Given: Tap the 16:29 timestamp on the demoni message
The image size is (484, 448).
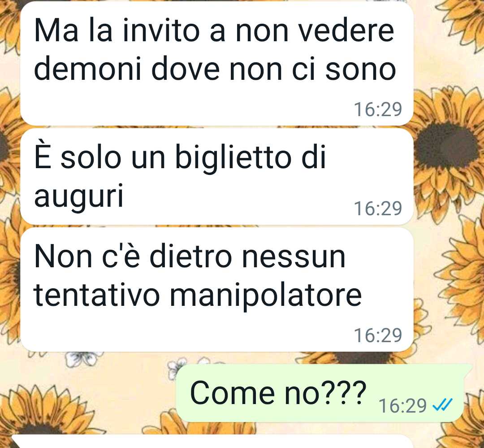Looking at the screenshot, I should [x=377, y=109].
